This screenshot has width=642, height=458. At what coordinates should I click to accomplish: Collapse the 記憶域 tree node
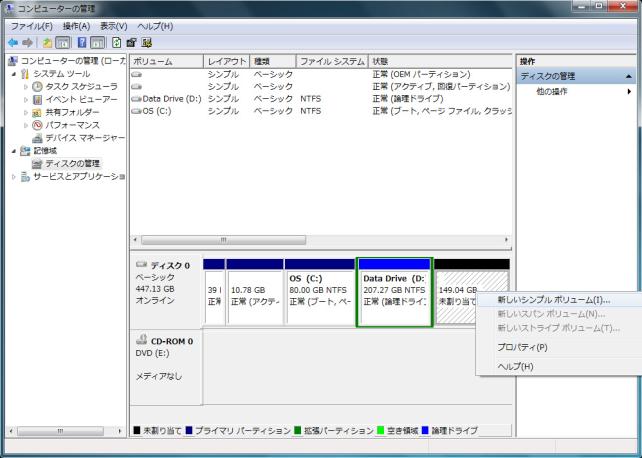click(14, 151)
